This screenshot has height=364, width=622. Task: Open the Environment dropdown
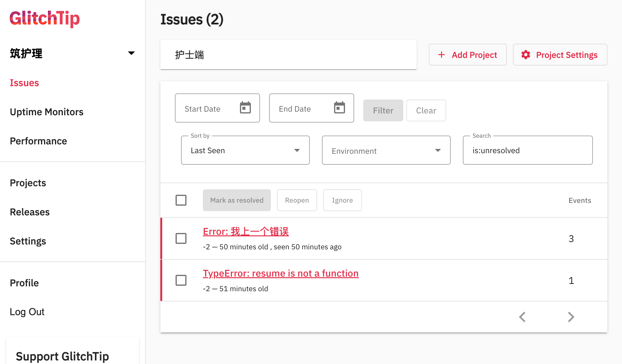[386, 150]
